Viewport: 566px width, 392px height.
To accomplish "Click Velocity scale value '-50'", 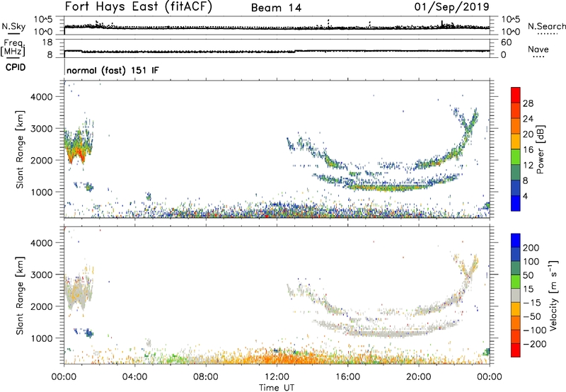I will 533,317.
